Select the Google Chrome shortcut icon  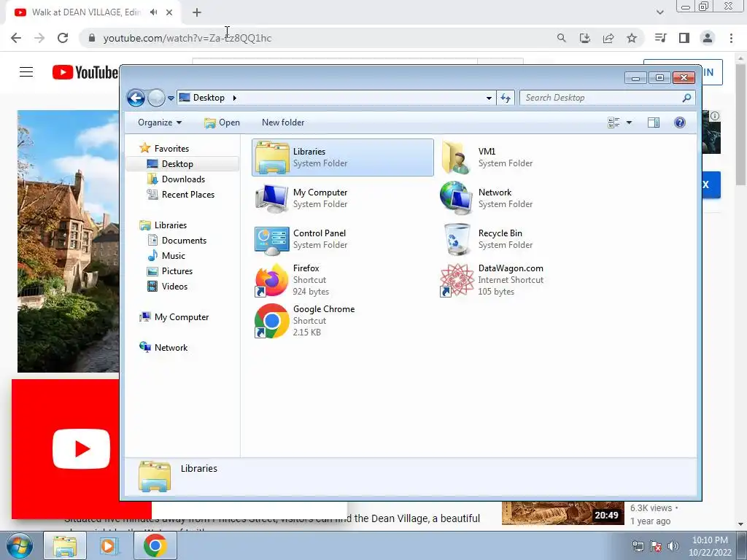click(x=271, y=321)
